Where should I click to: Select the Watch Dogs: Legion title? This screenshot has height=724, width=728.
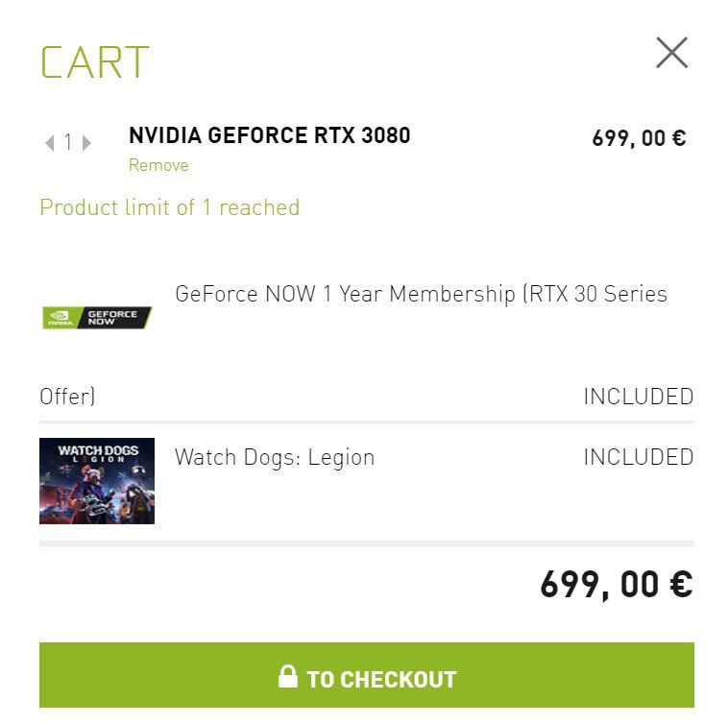point(275,458)
